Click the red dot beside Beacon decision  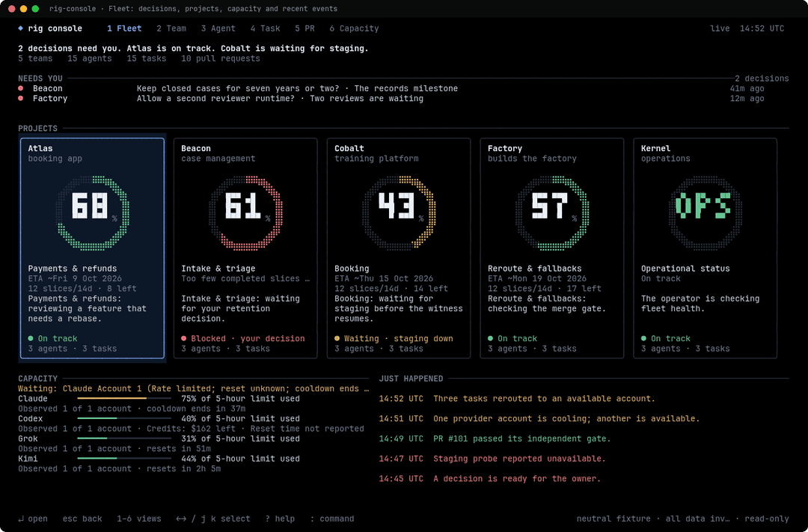(x=21, y=88)
